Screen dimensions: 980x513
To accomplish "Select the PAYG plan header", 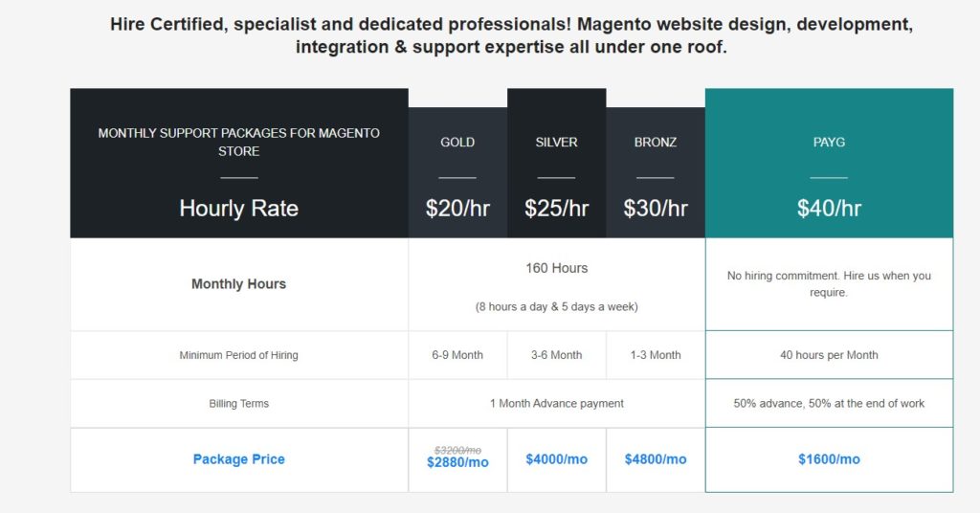I will pyautogui.click(x=829, y=143).
